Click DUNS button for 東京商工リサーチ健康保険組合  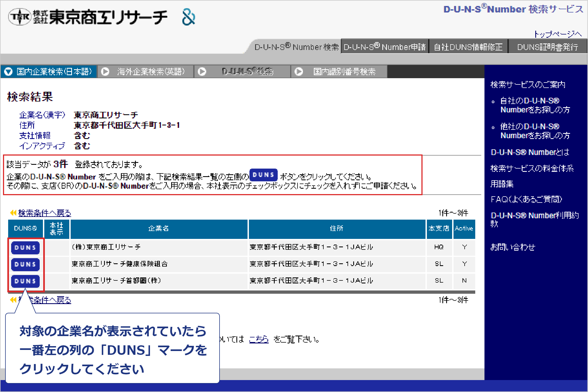[x=25, y=264]
